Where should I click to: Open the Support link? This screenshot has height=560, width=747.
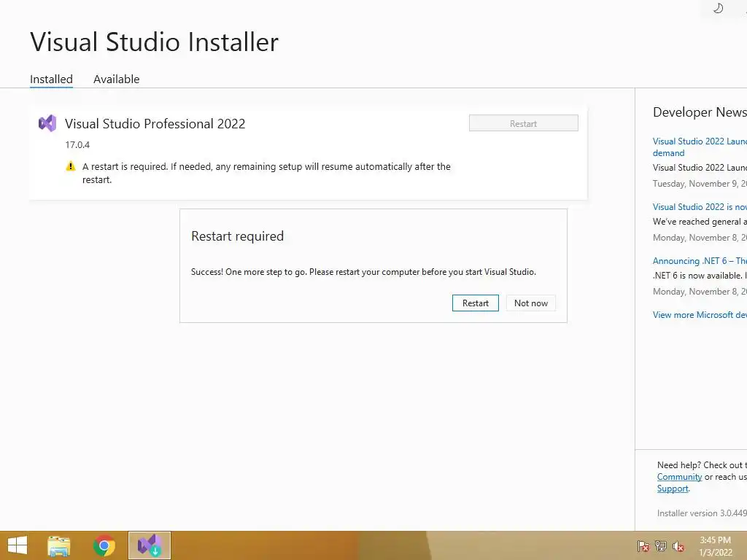click(673, 489)
